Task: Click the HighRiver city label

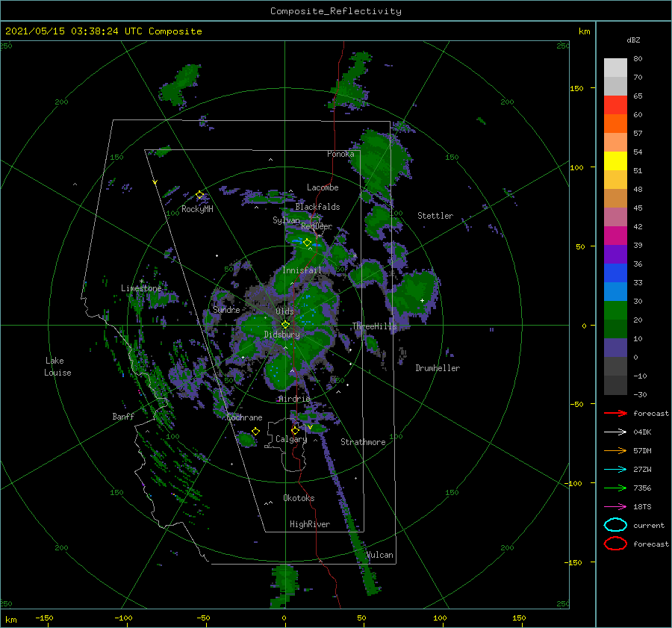Action: tap(310, 524)
